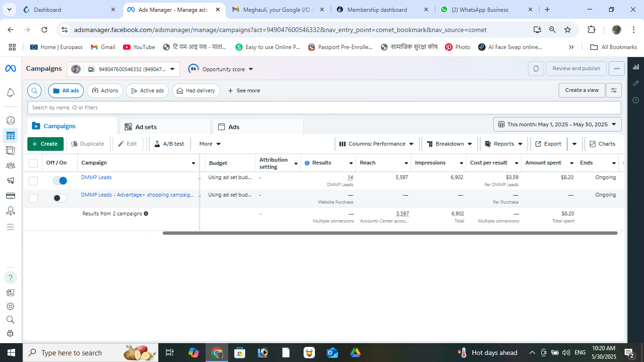Open the settings gear in left sidebar
The height and width of the screenshot is (362, 644).
coord(10,306)
